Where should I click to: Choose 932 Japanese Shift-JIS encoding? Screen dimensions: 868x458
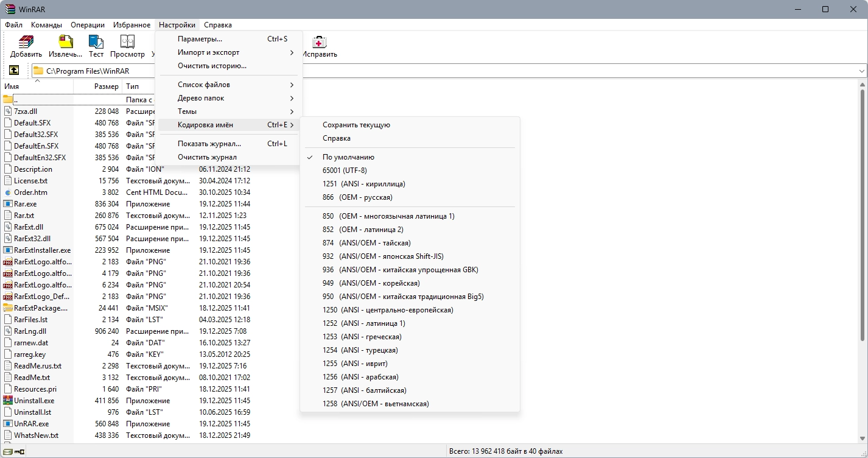[x=410, y=256]
